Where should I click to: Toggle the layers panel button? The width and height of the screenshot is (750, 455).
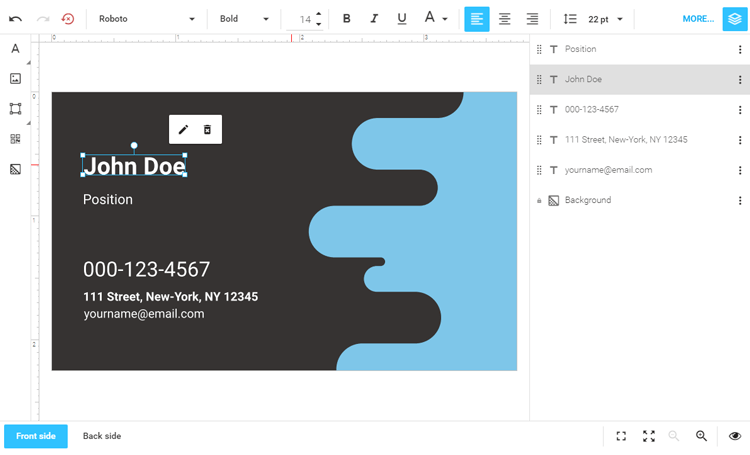[735, 19]
